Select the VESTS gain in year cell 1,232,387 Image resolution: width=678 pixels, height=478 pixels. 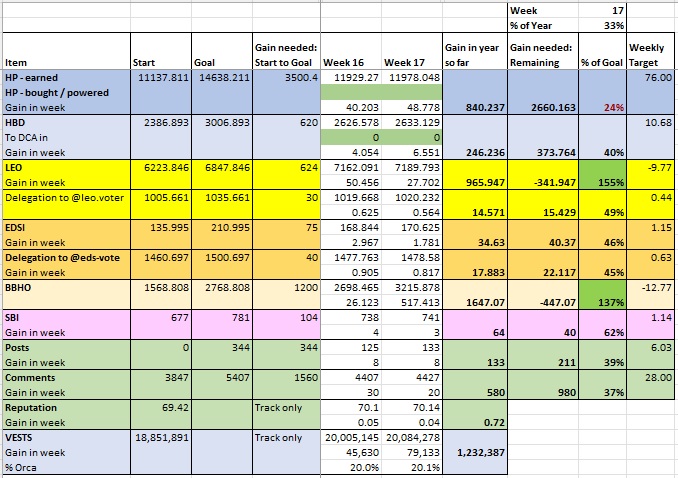click(475, 452)
